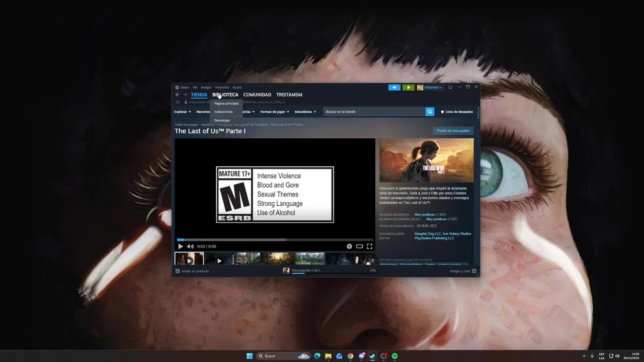
Task: Go forward with the Steam forward arrow
Action: [x=185, y=95]
